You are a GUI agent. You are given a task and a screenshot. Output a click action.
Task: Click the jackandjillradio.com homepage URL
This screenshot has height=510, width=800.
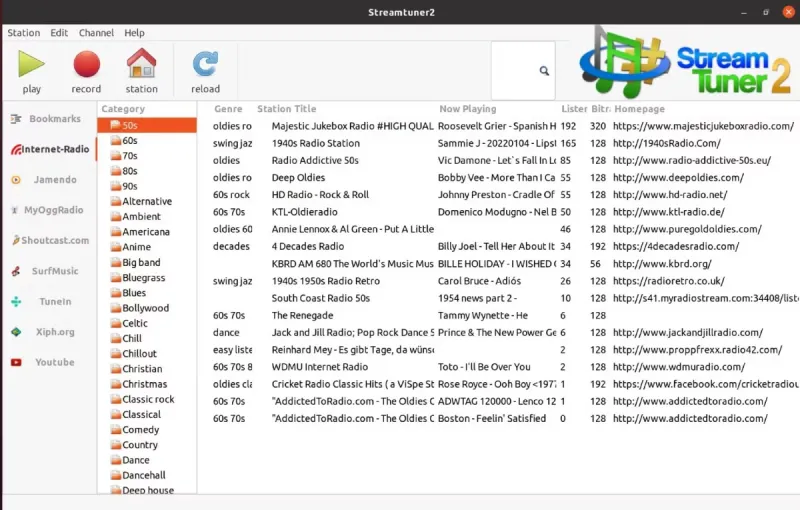pyautogui.click(x=688, y=333)
